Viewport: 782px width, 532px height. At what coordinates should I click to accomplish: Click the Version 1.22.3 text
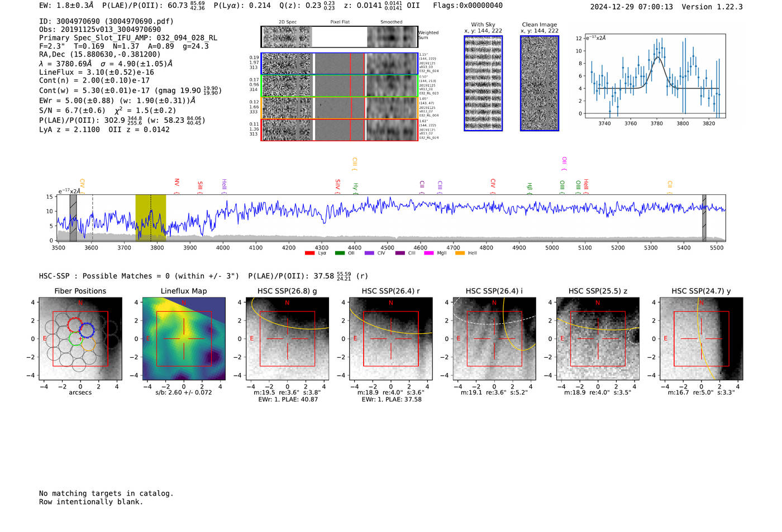click(x=712, y=7)
